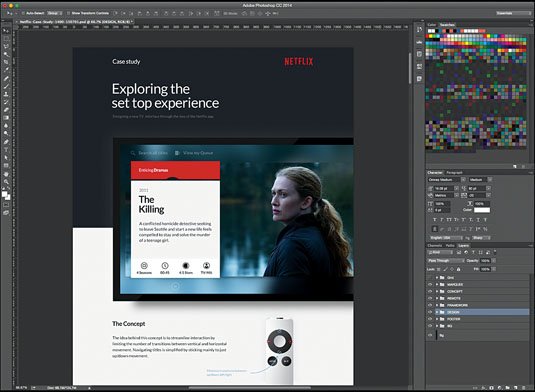Select the Path Selection tool
This screenshot has width=535, height=392.
tap(6, 158)
